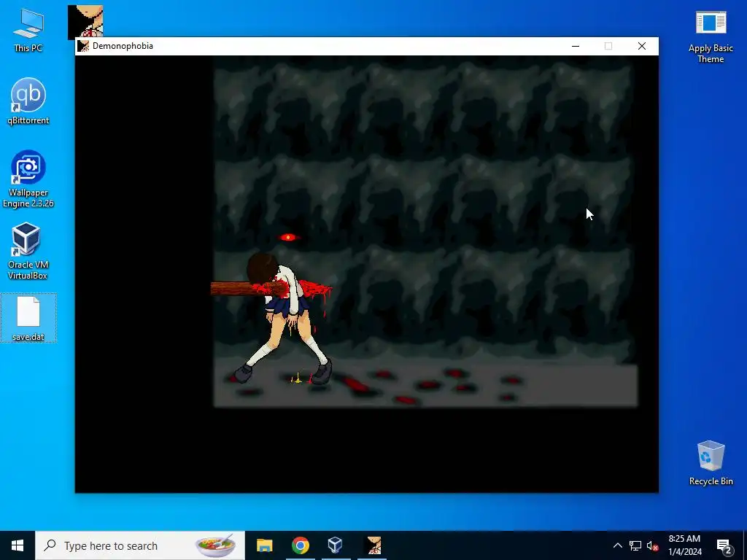Open Google Chrome from the taskbar
Image resolution: width=747 pixels, height=560 pixels.
tap(300, 545)
